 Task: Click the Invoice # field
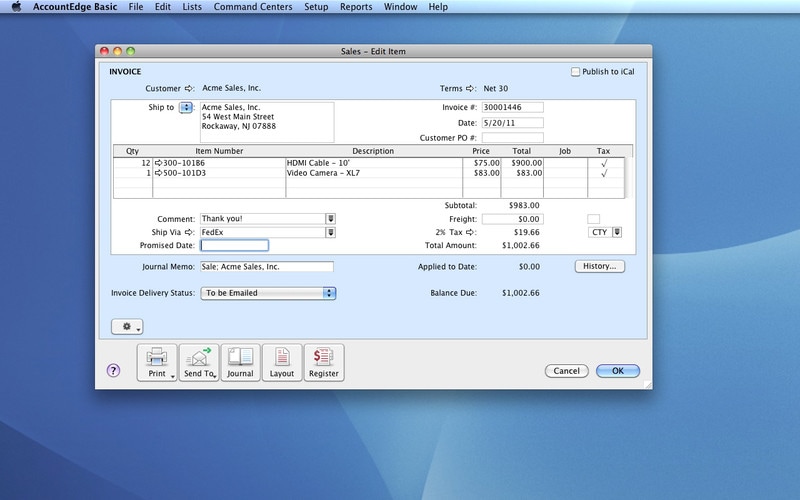(x=513, y=107)
